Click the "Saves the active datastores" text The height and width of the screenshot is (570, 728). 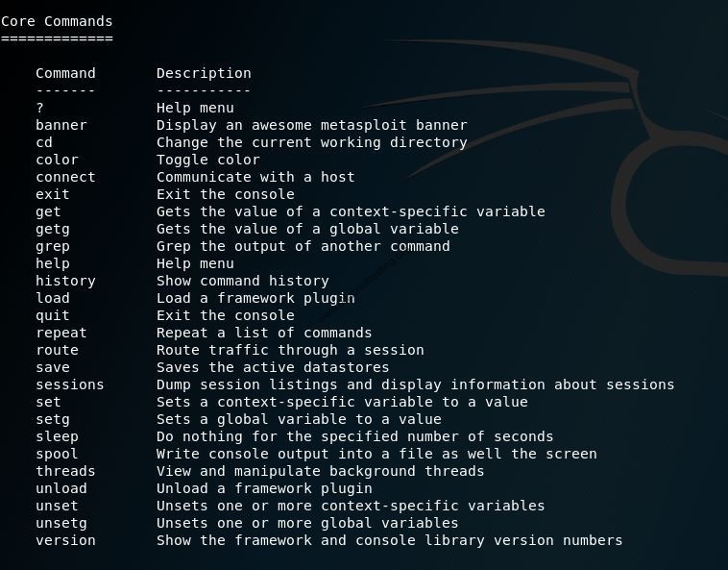click(273, 367)
